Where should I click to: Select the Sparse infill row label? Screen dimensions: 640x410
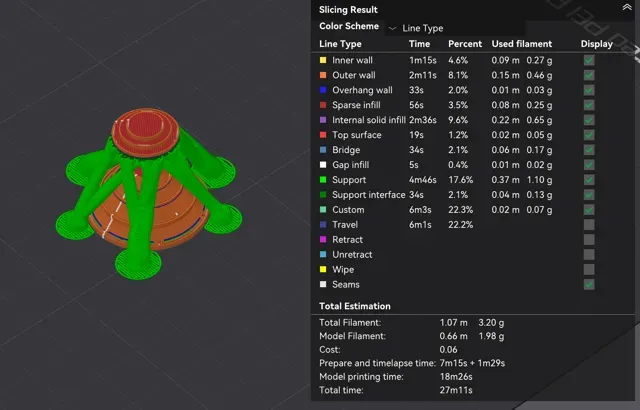pyautogui.click(x=356, y=105)
